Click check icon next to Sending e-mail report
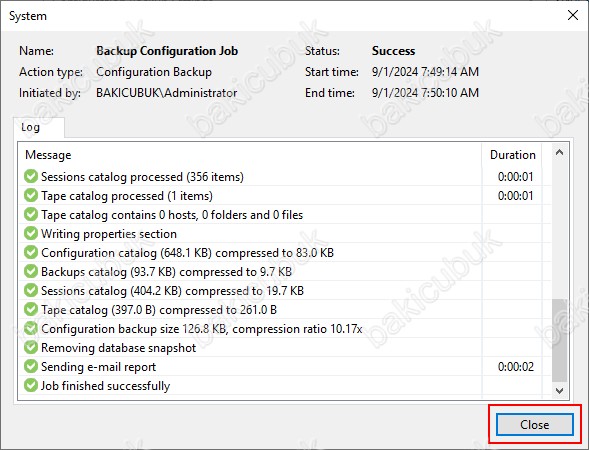The image size is (589, 450). (x=31, y=366)
